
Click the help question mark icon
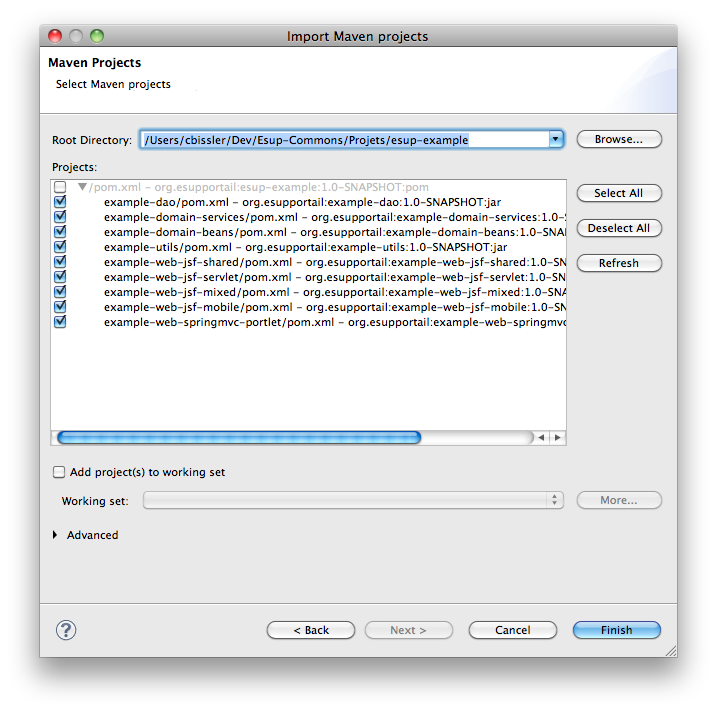66,630
